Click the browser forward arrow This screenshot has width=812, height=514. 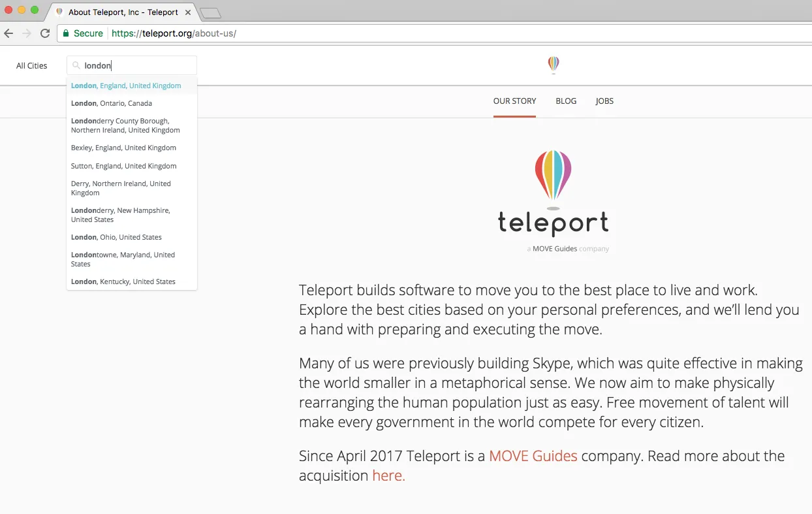27,33
